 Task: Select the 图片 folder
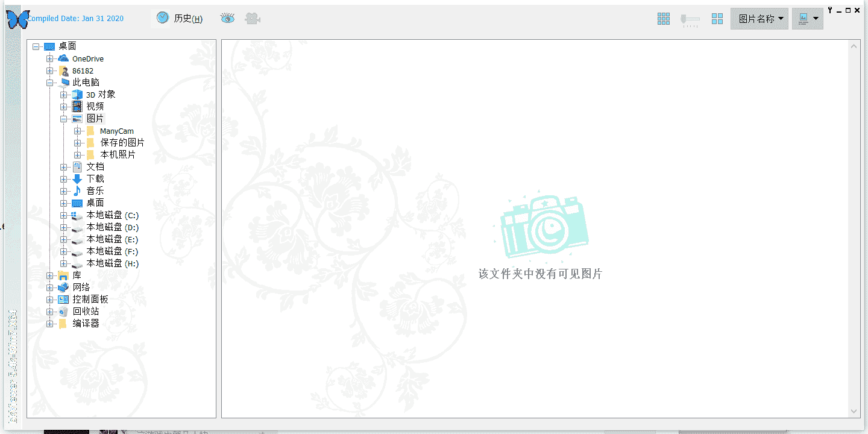(95, 119)
